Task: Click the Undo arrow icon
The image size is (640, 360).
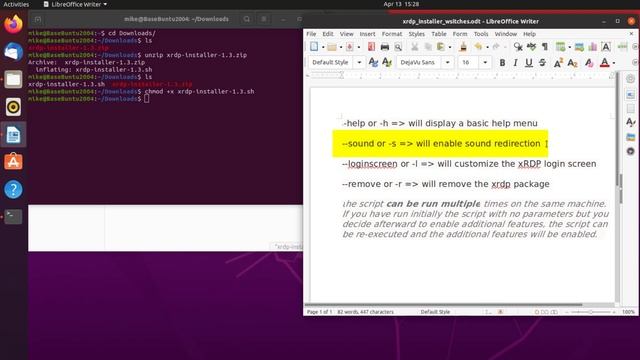Action: coord(478,47)
